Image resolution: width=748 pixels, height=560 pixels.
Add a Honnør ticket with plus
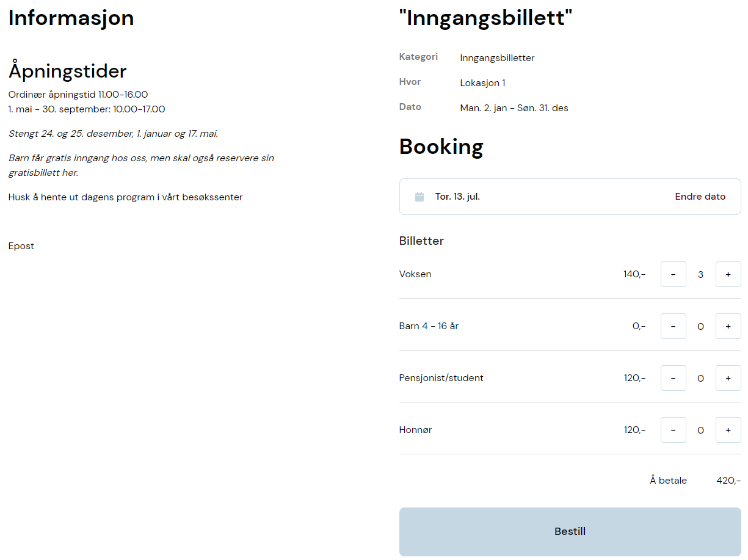[x=728, y=430]
